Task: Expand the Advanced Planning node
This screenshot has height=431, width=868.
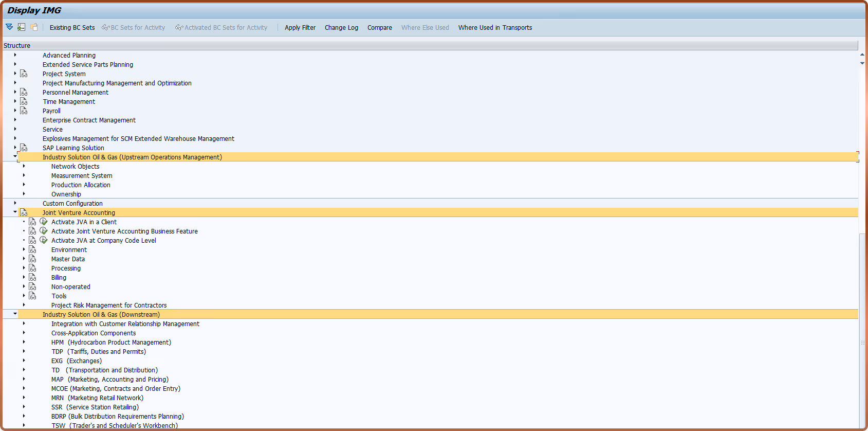Action: tap(15, 55)
